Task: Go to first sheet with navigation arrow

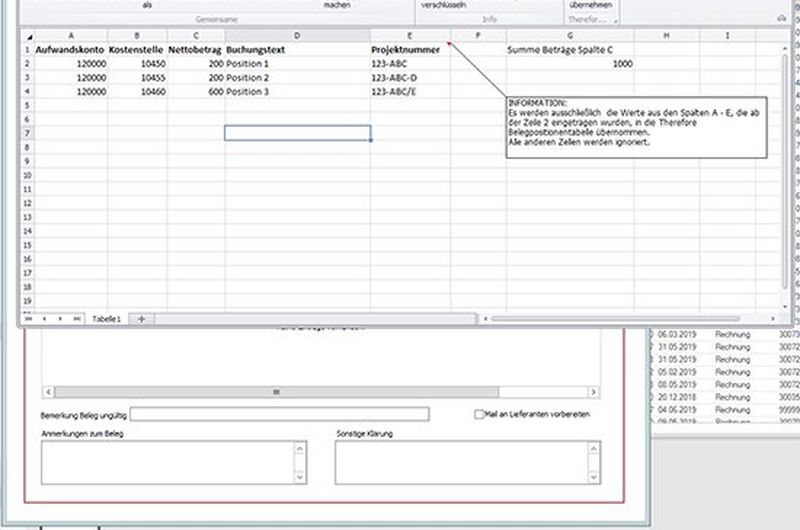Action: coord(29,319)
